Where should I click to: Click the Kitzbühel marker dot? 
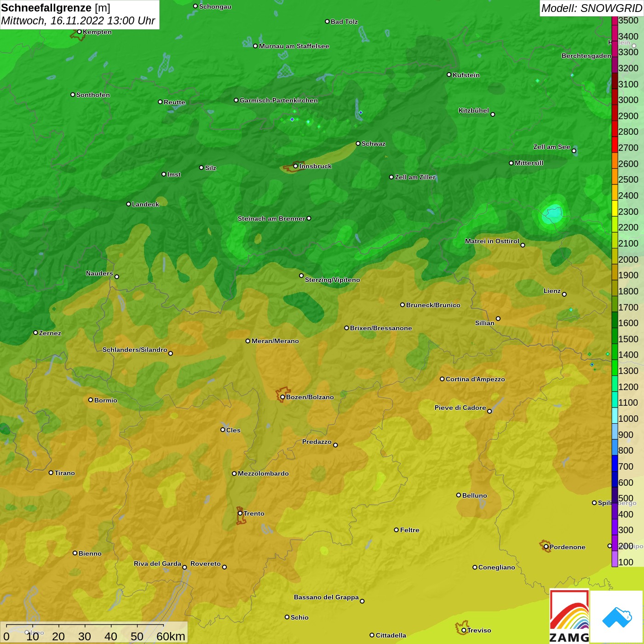click(x=493, y=115)
